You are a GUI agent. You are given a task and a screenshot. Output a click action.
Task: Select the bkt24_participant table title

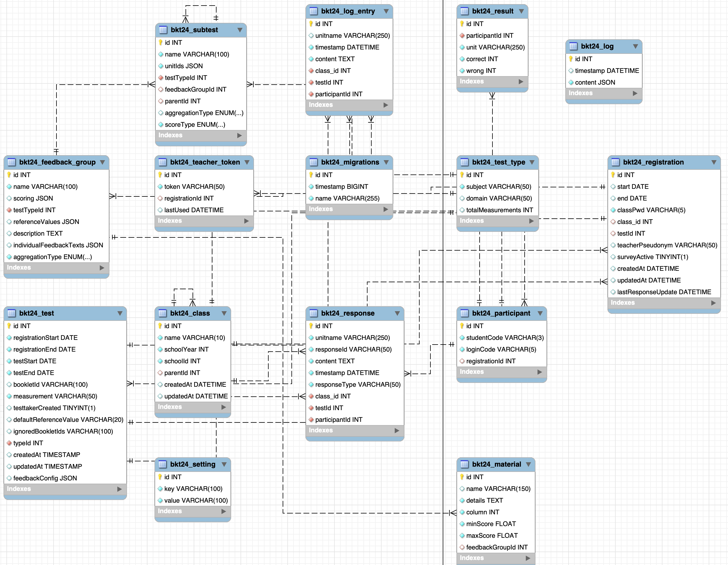(501, 314)
